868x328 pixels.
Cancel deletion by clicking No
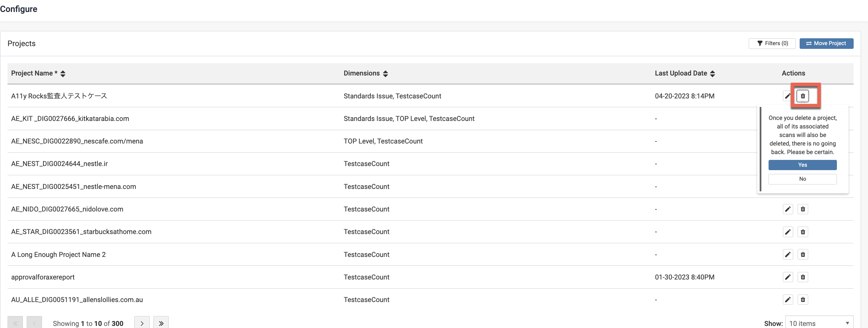point(802,179)
